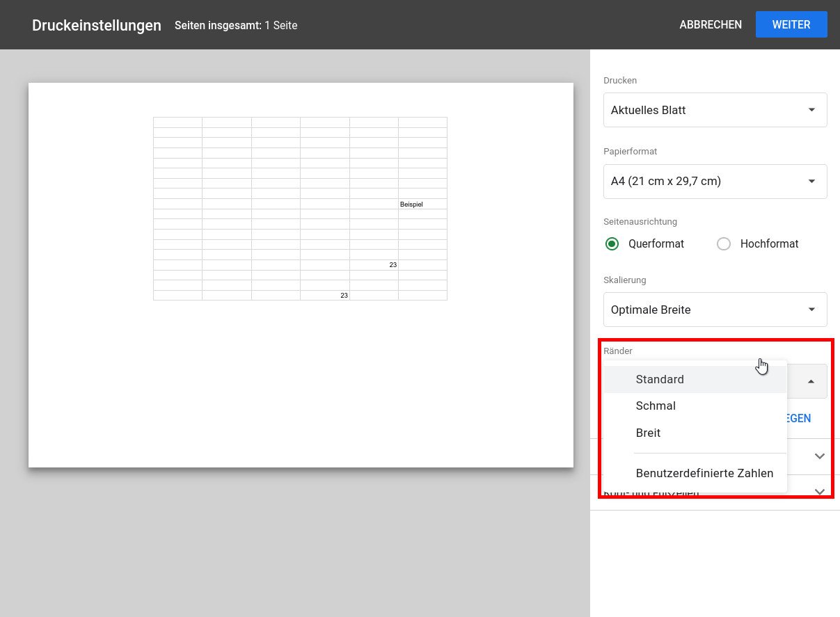Click the Papierformat dropdown arrow

click(x=811, y=181)
